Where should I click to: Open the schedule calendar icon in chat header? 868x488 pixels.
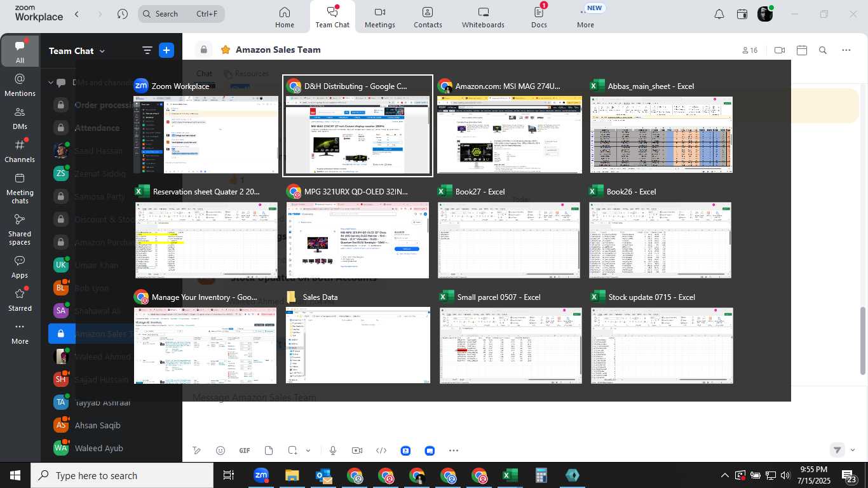(x=802, y=50)
